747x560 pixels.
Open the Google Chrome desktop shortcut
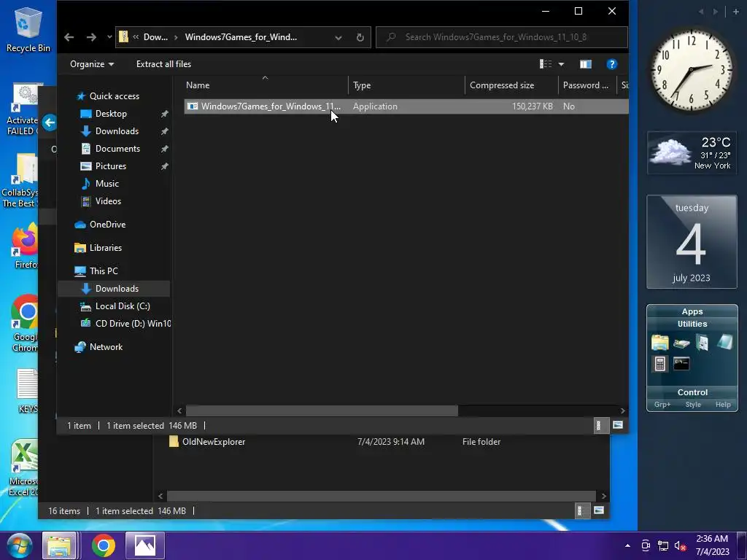tap(24, 324)
